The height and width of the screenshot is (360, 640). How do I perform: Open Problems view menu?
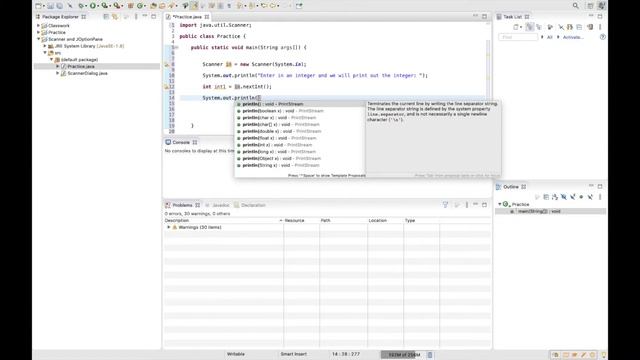pyautogui.click(x=467, y=205)
